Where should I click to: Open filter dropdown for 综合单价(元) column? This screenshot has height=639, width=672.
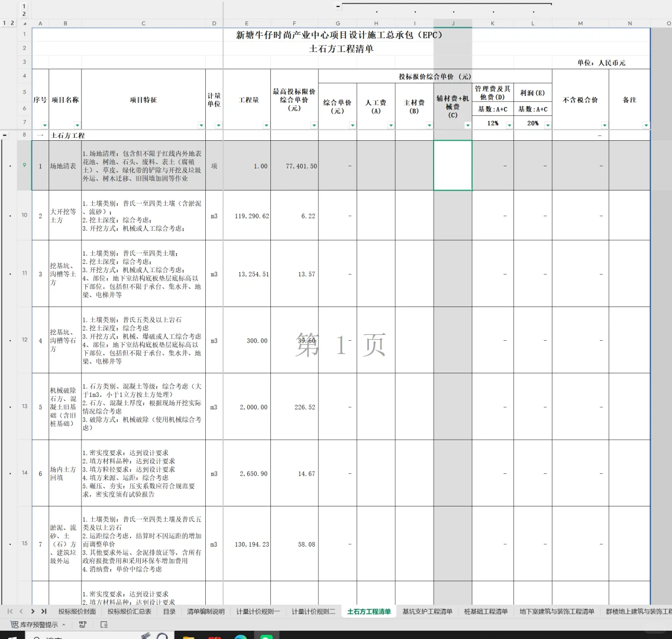(353, 125)
